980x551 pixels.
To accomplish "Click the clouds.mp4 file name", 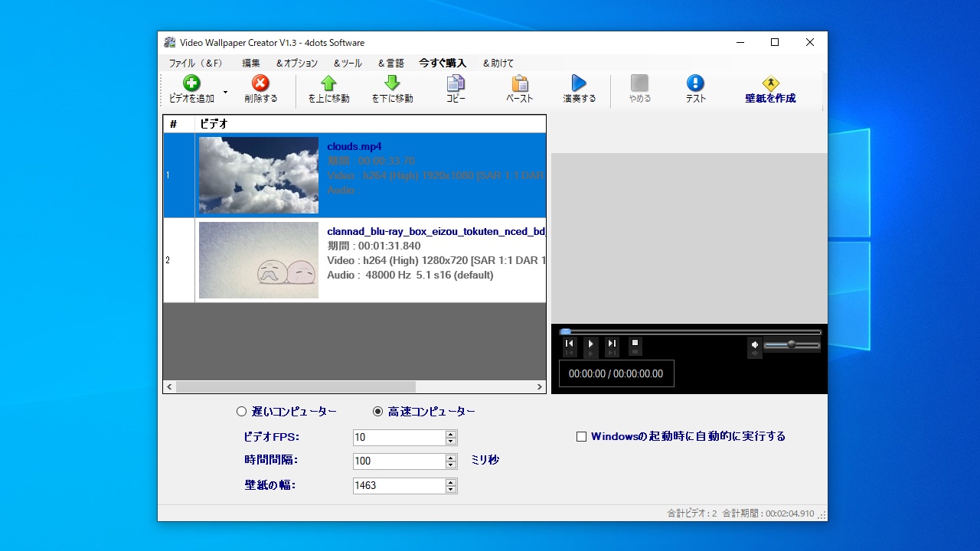I will 354,146.
